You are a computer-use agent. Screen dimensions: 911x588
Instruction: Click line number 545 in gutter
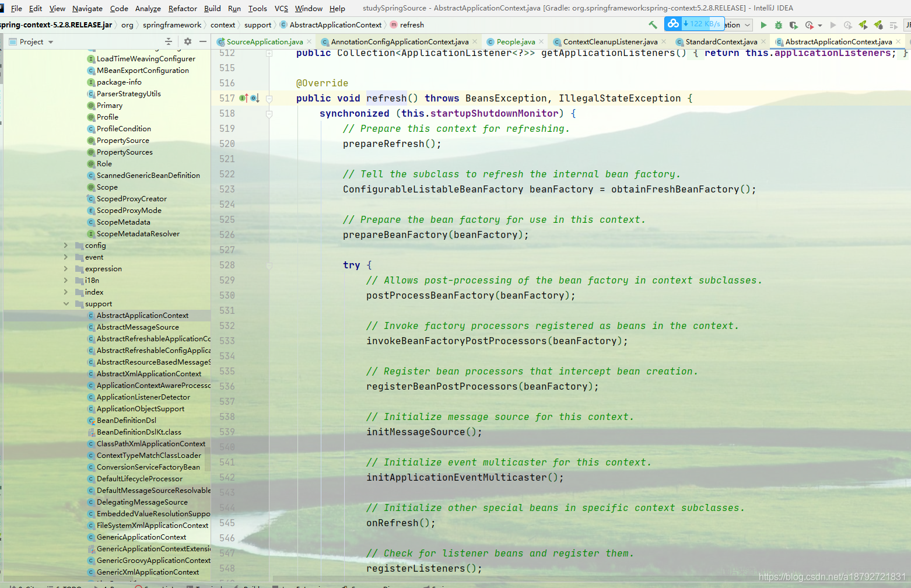pyautogui.click(x=227, y=523)
